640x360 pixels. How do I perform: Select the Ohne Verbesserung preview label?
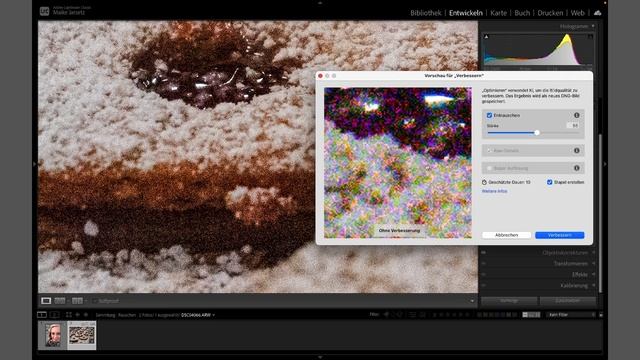click(399, 231)
